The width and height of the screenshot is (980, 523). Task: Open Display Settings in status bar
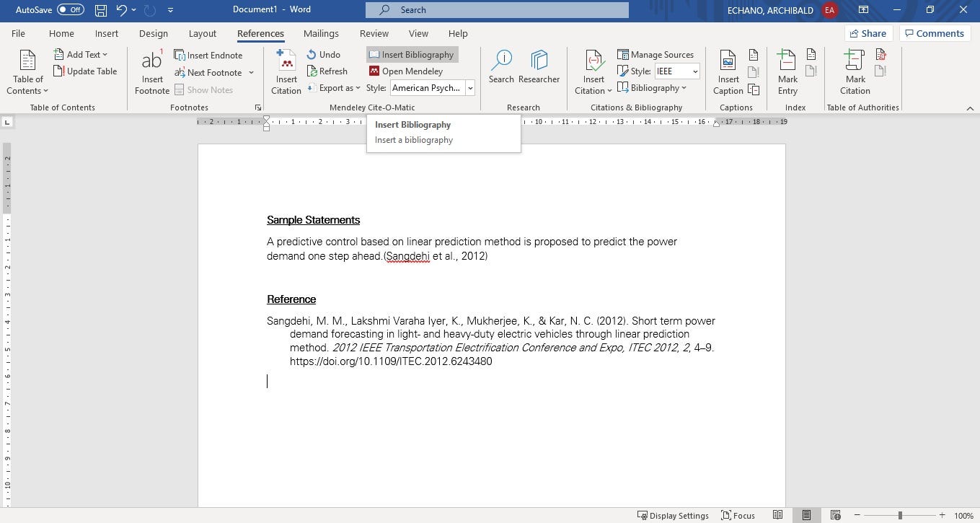673,516
